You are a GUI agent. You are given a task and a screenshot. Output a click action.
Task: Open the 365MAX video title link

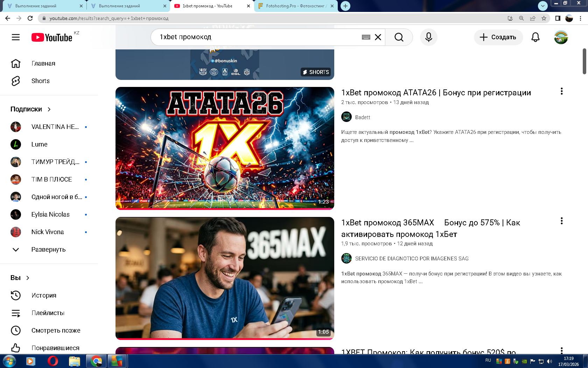(430, 228)
